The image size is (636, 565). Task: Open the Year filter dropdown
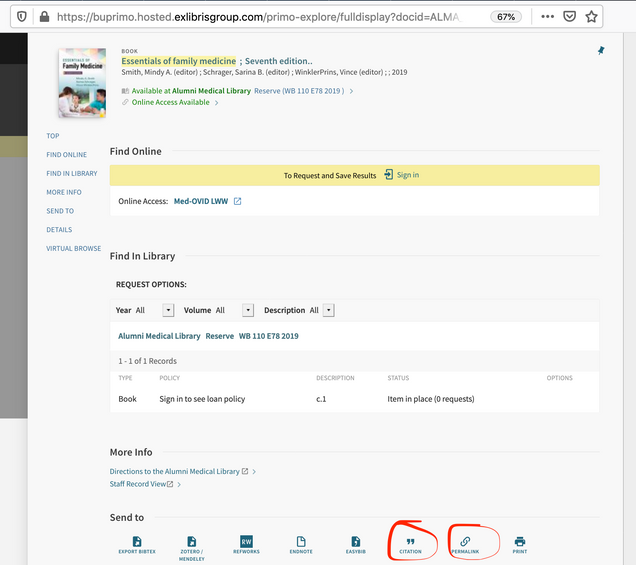(x=168, y=310)
